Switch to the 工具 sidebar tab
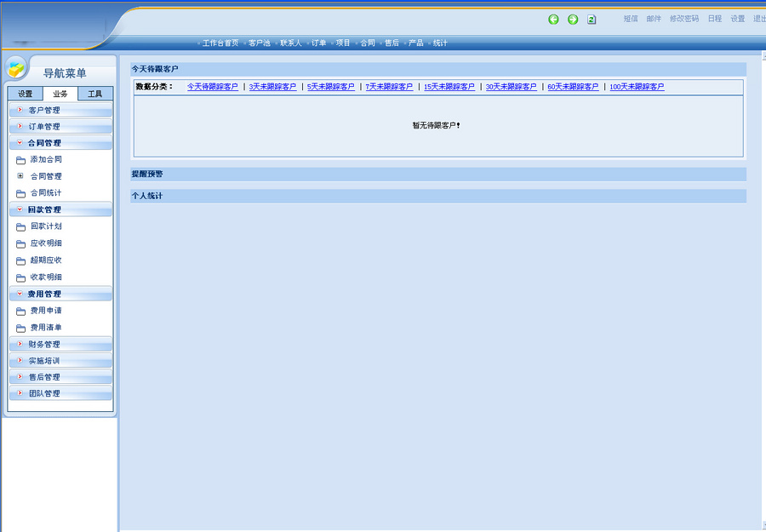The width and height of the screenshot is (766, 532). 95,94
